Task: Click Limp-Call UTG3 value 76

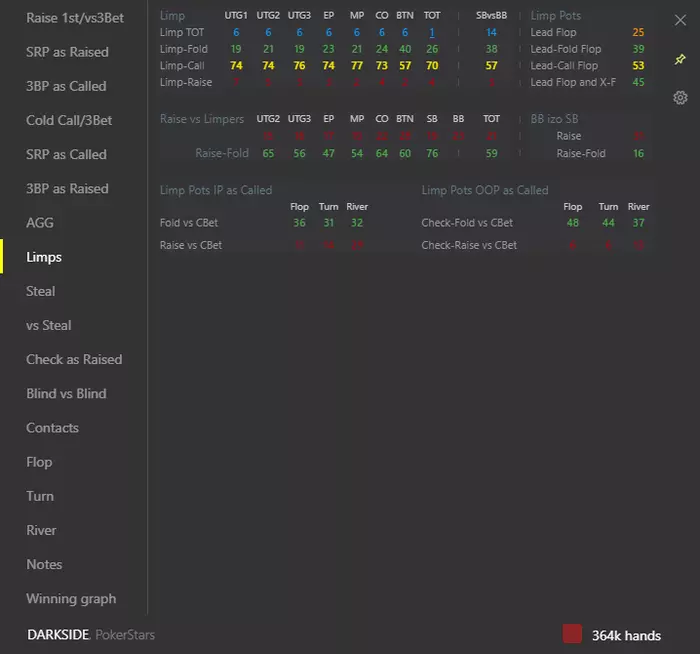Action: coord(299,66)
